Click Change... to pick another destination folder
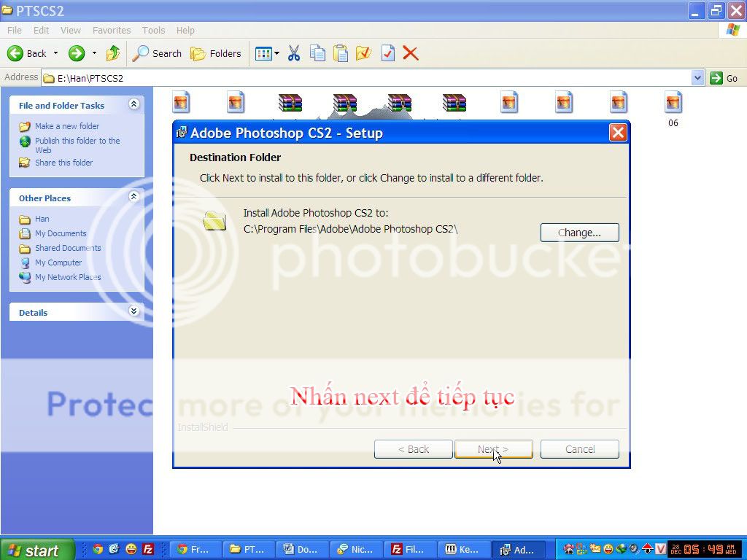Viewport: 747px width, 560px height. [x=580, y=233]
